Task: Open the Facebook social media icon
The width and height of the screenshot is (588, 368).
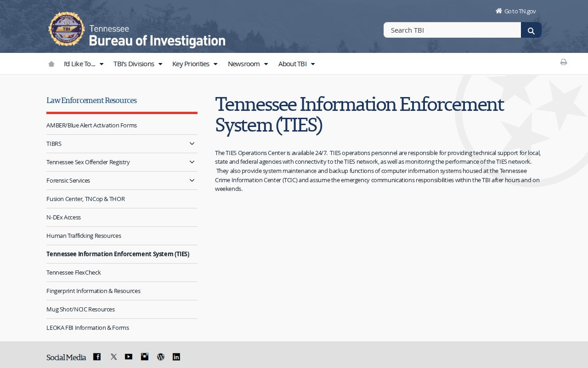Action: click(97, 356)
